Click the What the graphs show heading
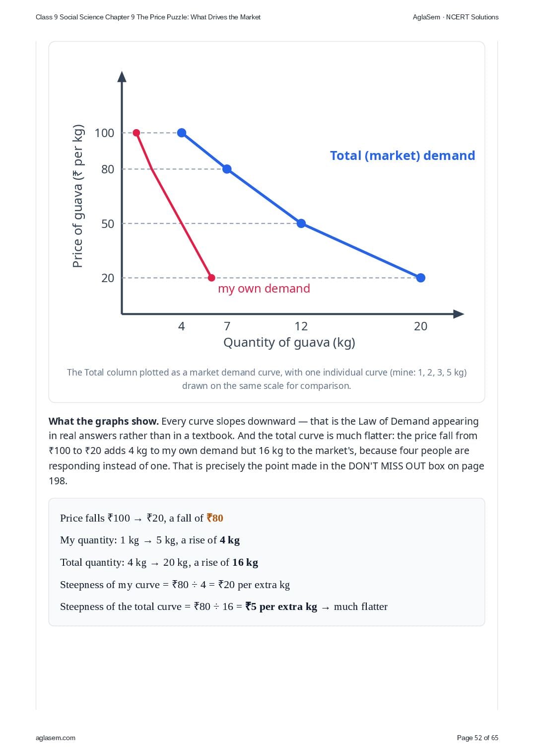Screen dimensions: 534x756 coord(104,421)
